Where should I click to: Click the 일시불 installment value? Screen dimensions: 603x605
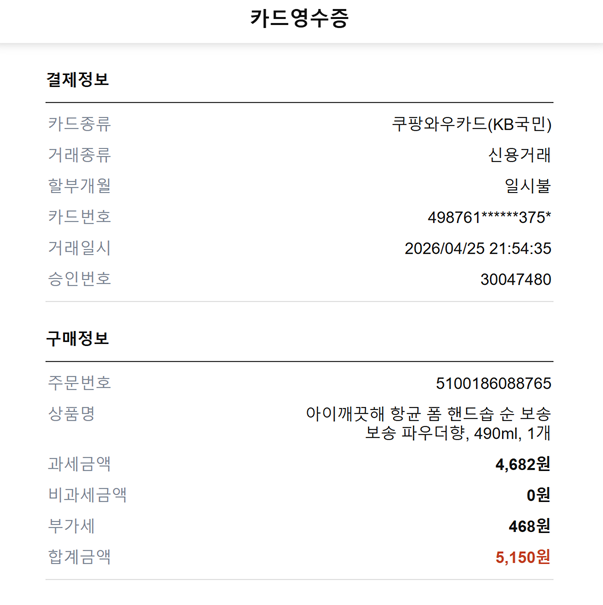pos(528,186)
